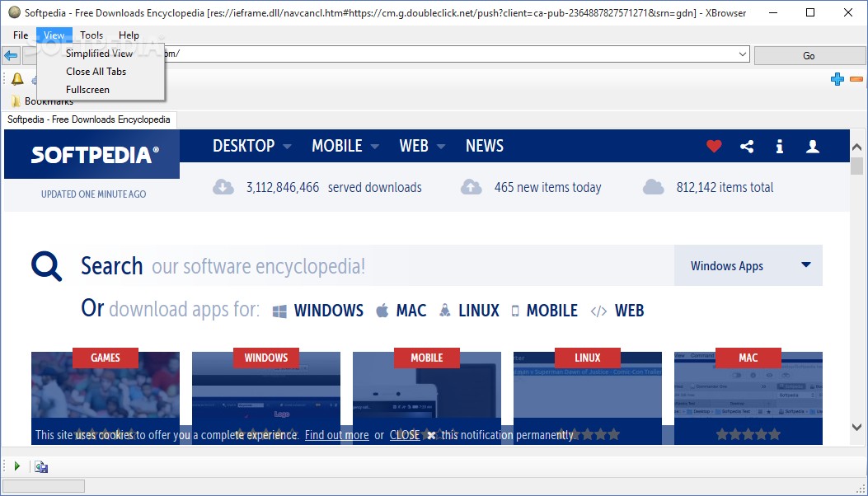868x496 pixels.
Task: Open the MOBILE category thumbnail
Action: [x=427, y=398]
